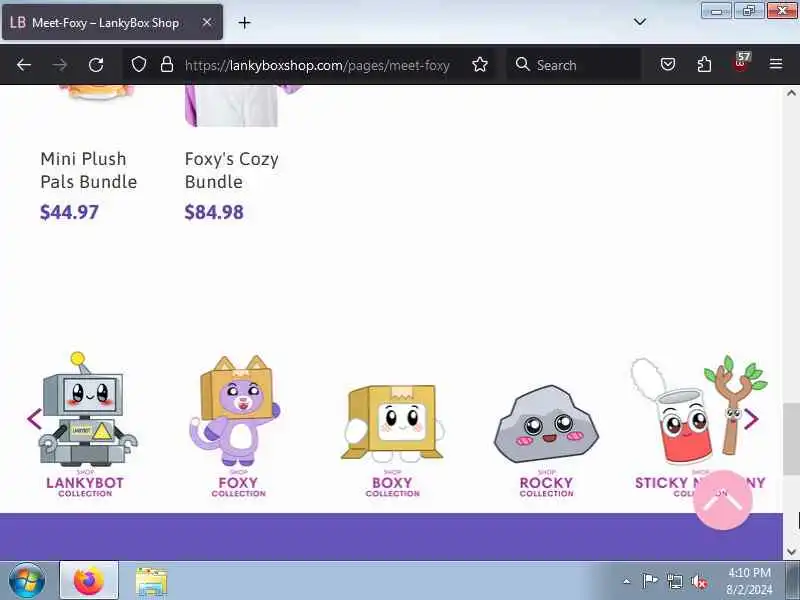Click the $84.98 price

pos(214,212)
